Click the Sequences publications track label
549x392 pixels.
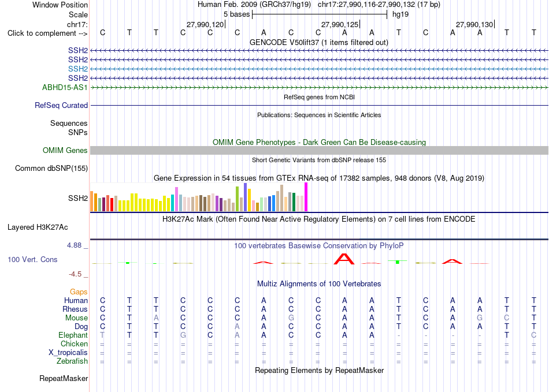[x=69, y=123]
